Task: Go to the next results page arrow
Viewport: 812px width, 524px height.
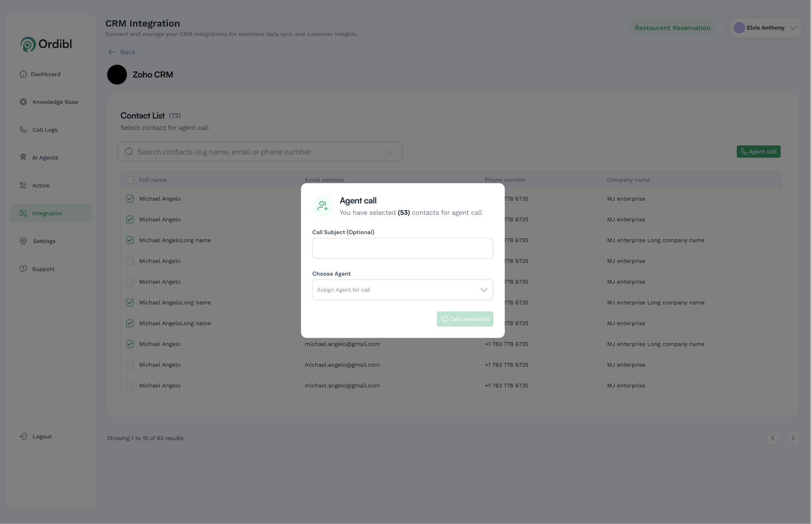Action: [793, 438]
